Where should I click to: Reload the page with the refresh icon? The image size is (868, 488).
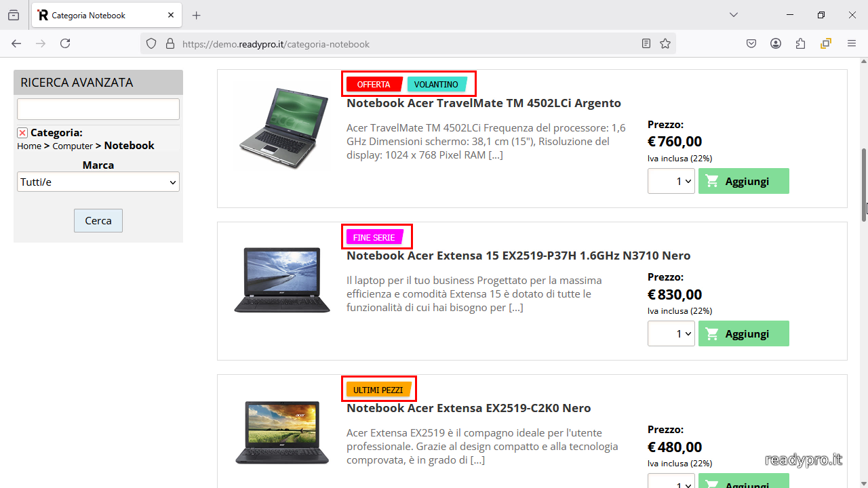[x=65, y=43]
